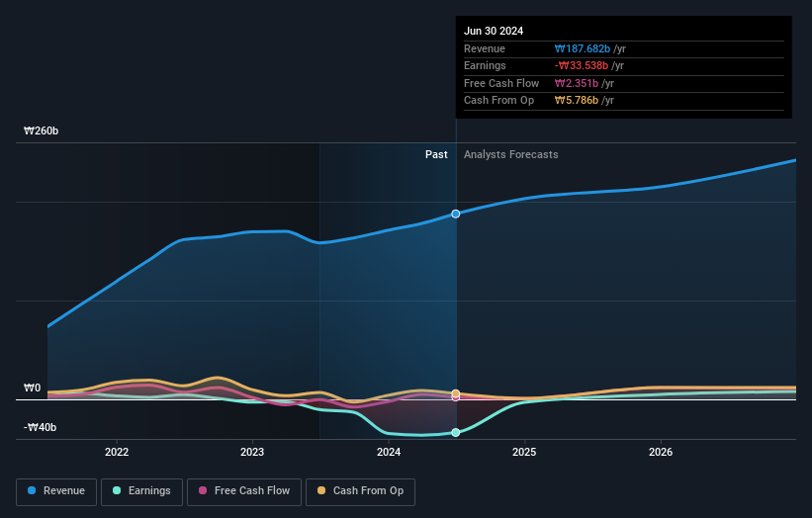Select the orange cash from op data point

click(456, 393)
